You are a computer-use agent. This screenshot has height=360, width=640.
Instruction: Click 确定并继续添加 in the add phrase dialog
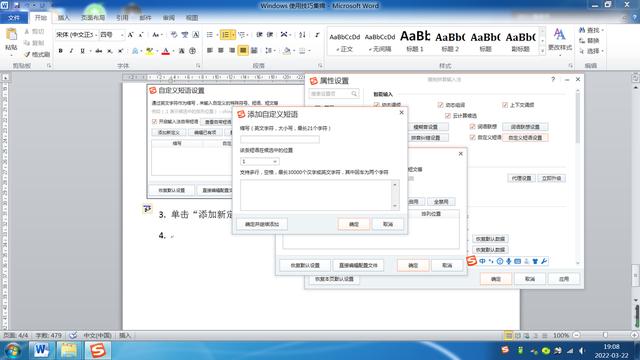(262, 224)
